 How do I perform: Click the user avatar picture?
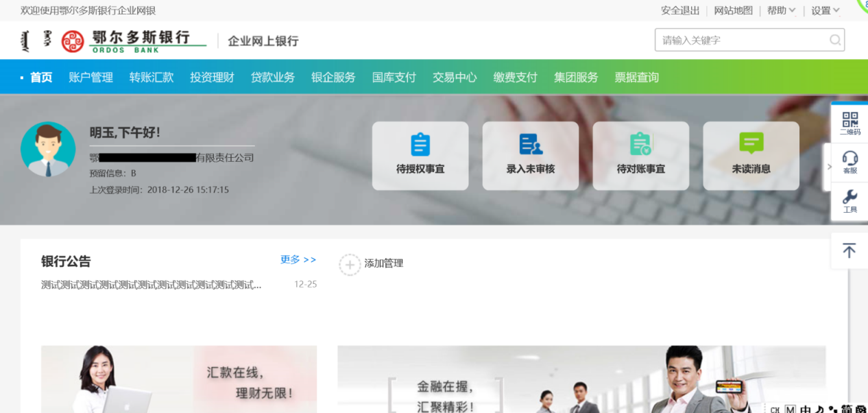48,149
